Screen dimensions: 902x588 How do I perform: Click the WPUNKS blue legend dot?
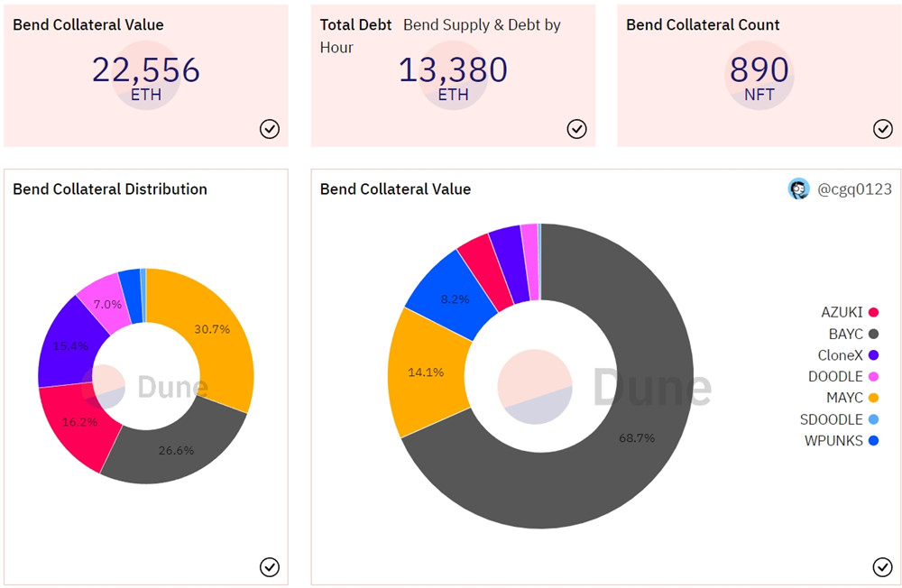pyautogui.click(x=873, y=441)
